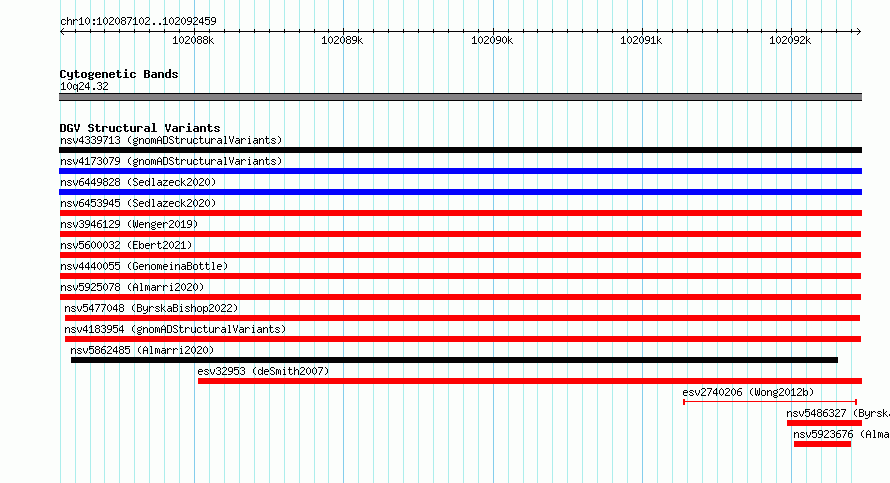Click the red nsv5477048 variant bar
890x483 pixels.
tap(463, 318)
